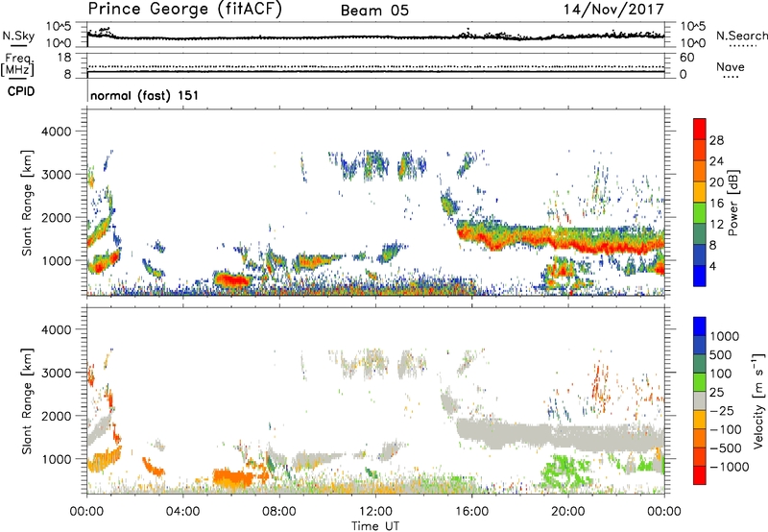The height and width of the screenshot is (532, 768).
Task: Click the '500' value on the Velocity scale
Action: click(x=720, y=354)
